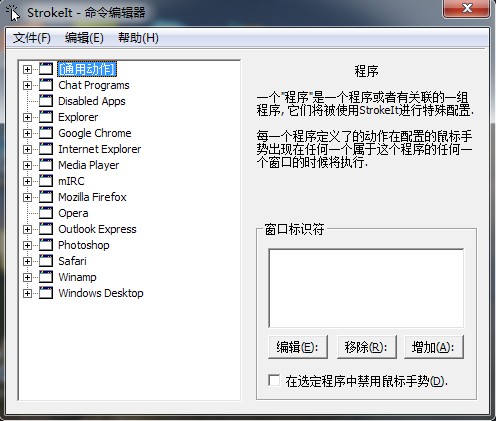The image size is (496, 421).
Task: Open the 帮助(H) menu
Action: 138,38
